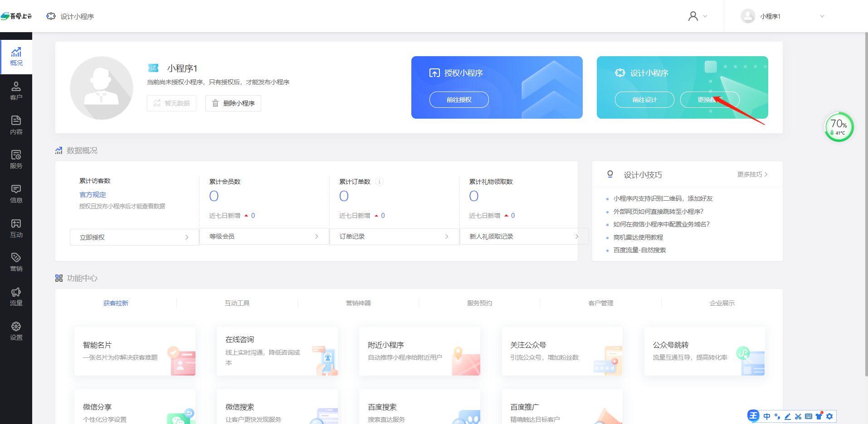This screenshot has width=868, height=424.
Task: Click the 删除小程序 button
Action: coord(234,103)
